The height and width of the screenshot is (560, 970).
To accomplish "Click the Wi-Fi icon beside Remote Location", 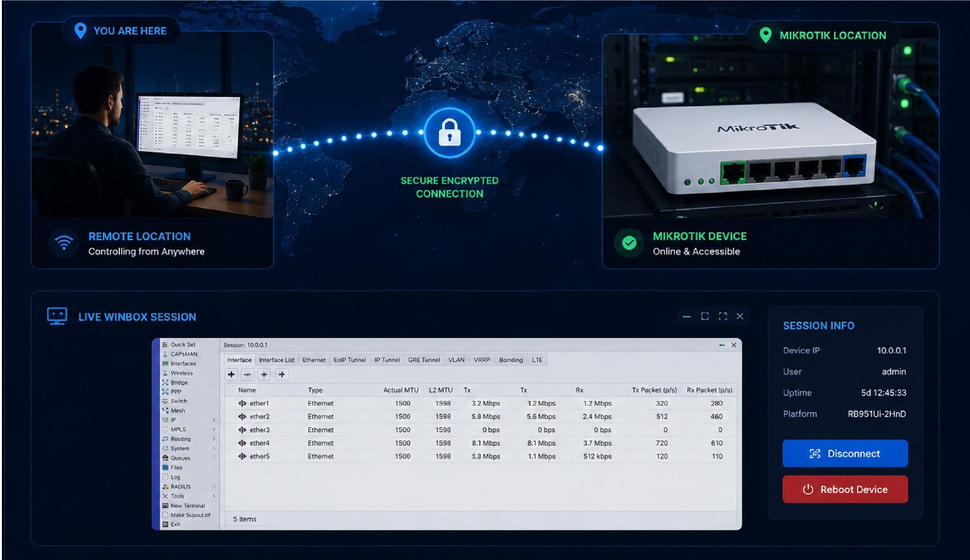I will (x=63, y=243).
